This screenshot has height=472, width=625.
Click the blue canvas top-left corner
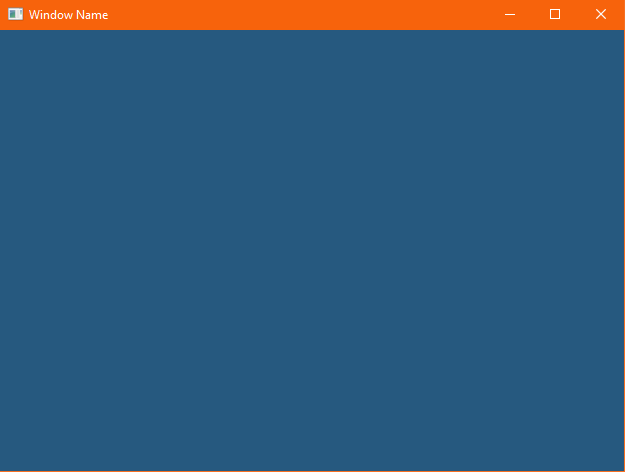[5, 35]
